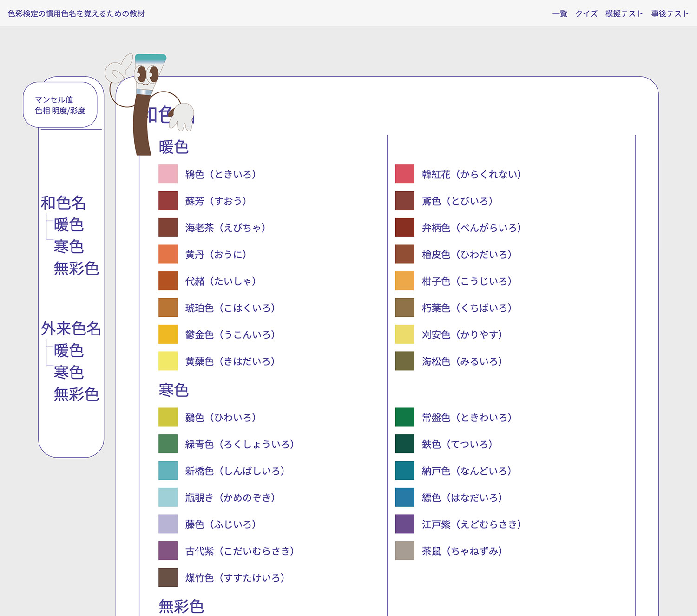Screen dimensions: 697x616
Task: Click the 納戸色（なんどいろ）color name
Action: pos(467,471)
